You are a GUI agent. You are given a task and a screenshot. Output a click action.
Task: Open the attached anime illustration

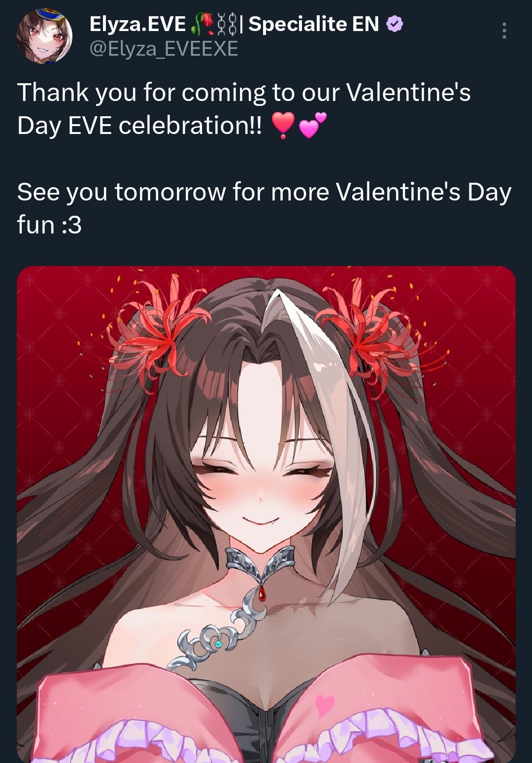click(x=266, y=514)
